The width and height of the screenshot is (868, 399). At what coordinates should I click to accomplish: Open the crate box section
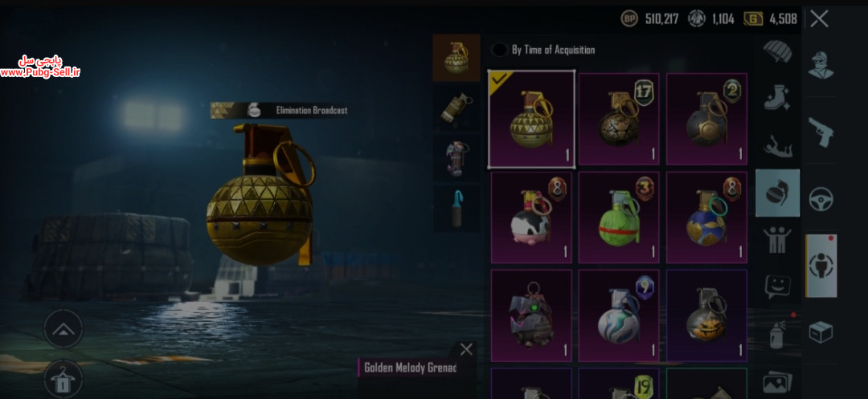(x=821, y=332)
